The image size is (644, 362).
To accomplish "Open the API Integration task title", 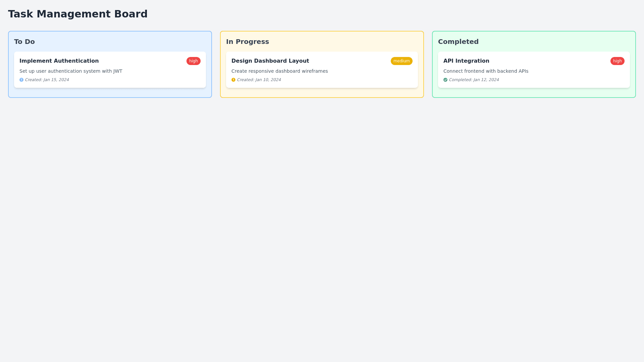I will pyautogui.click(x=466, y=61).
